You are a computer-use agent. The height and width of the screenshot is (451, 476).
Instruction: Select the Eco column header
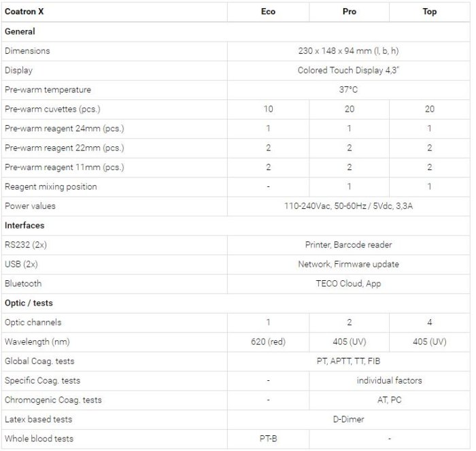click(268, 12)
